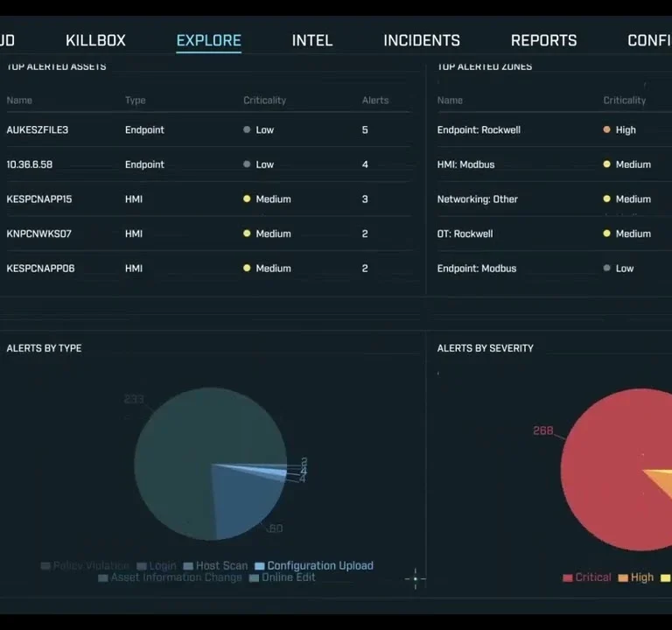Click the alert count 3 for KESPCNAPP15
The width and height of the screenshot is (672, 630).
(x=365, y=199)
